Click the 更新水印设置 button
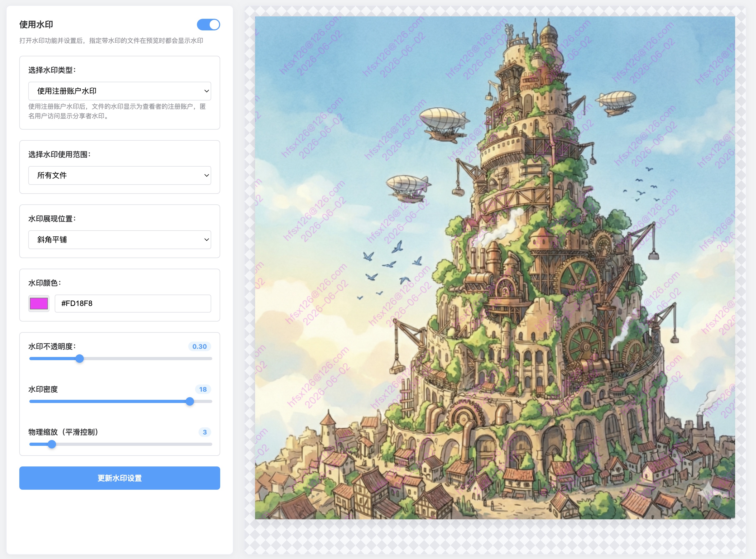The width and height of the screenshot is (756, 559). (x=120, y=478)
